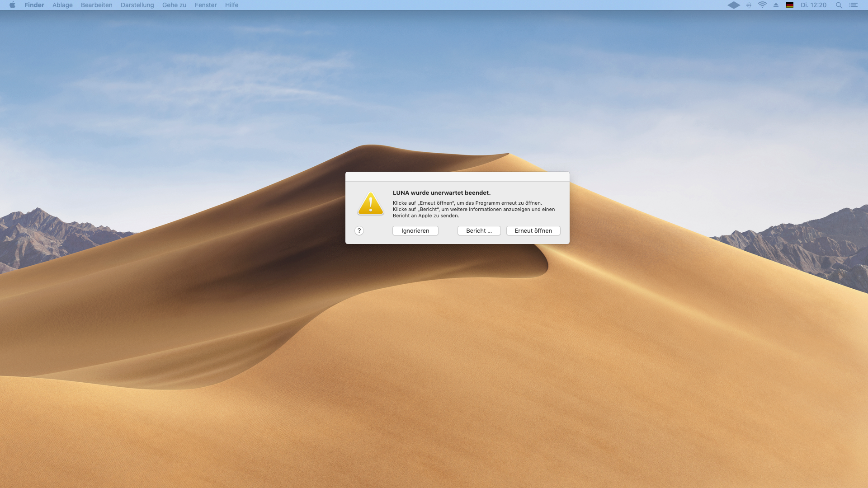The width and height of the screenshot is (868, 488).
Task: Click the eject icon in menu bar
Action: click(776, 5)
